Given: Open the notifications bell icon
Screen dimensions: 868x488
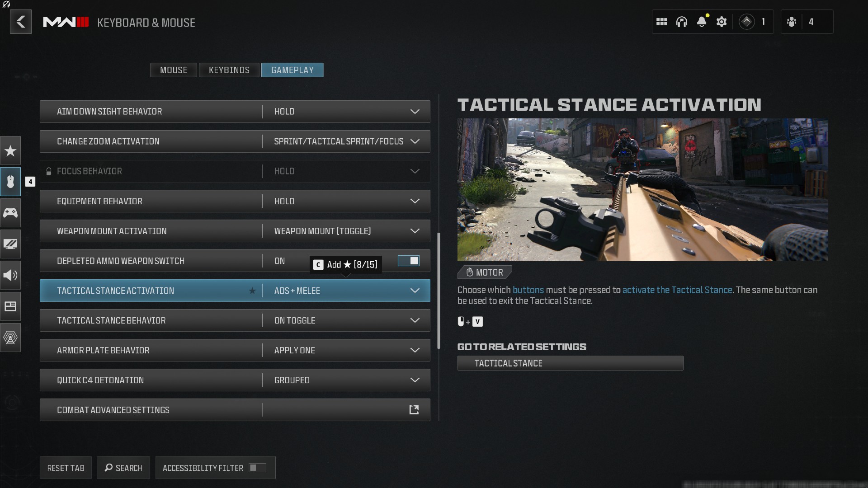Looking at the screenshot, I should (x=702, y=21).
